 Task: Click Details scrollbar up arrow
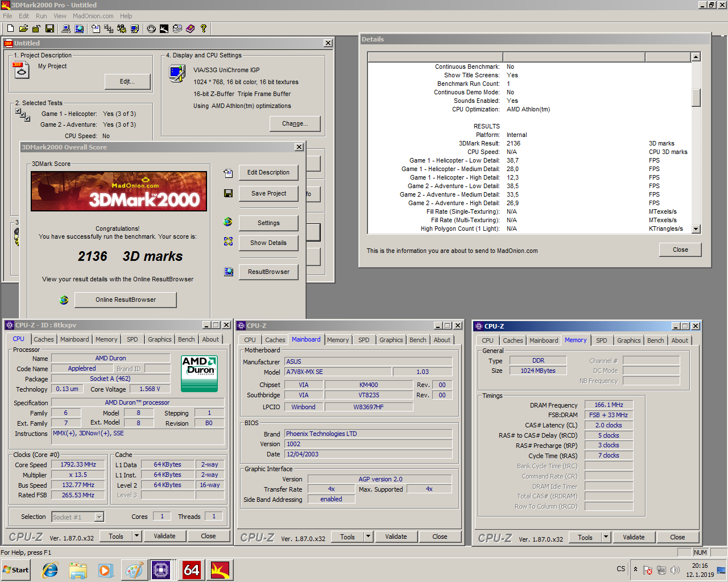(696, 57)
